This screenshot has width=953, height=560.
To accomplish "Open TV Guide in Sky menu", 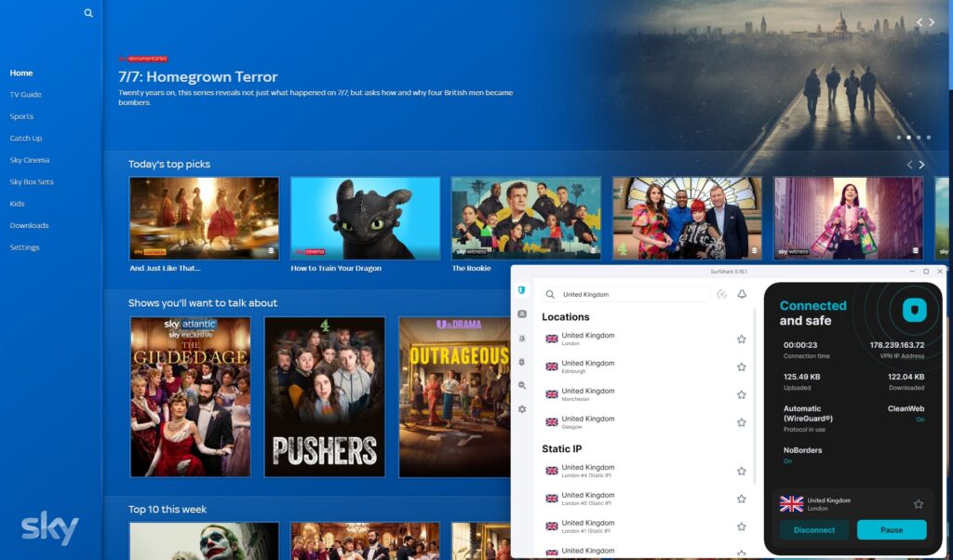I will [25, 95].
